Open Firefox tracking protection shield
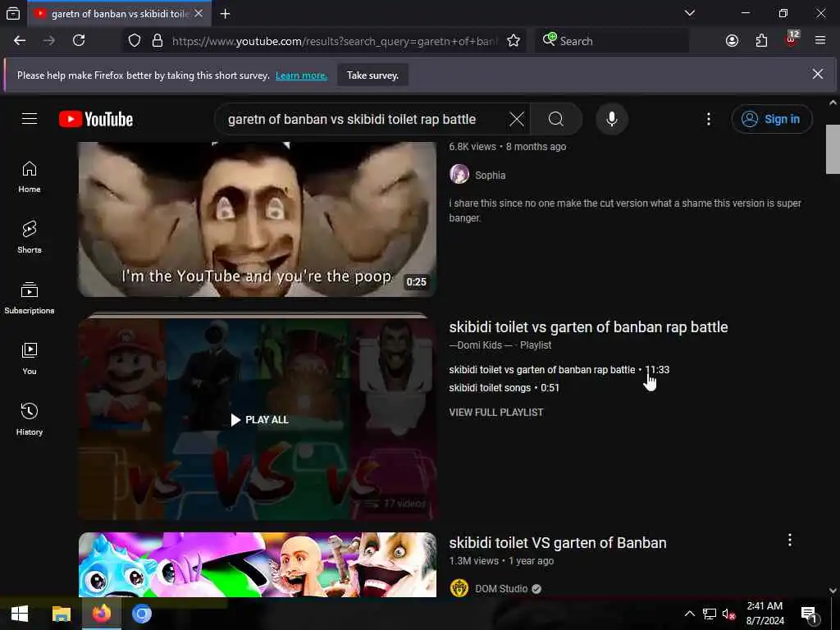The image size is (840, 630). coord(135,41)
